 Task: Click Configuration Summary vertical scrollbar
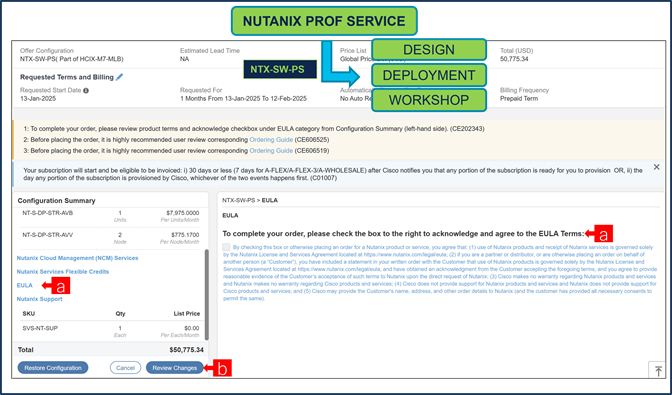[x=207, y=295]
